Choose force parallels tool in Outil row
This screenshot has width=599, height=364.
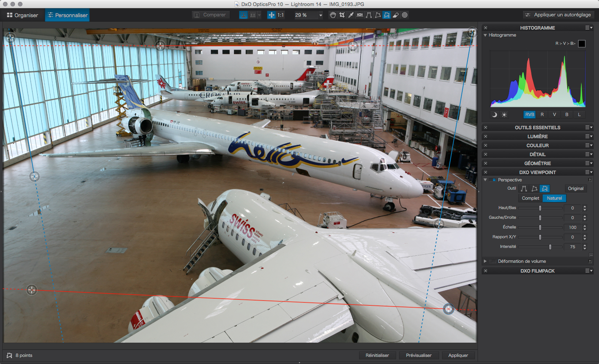click(524, 189)
